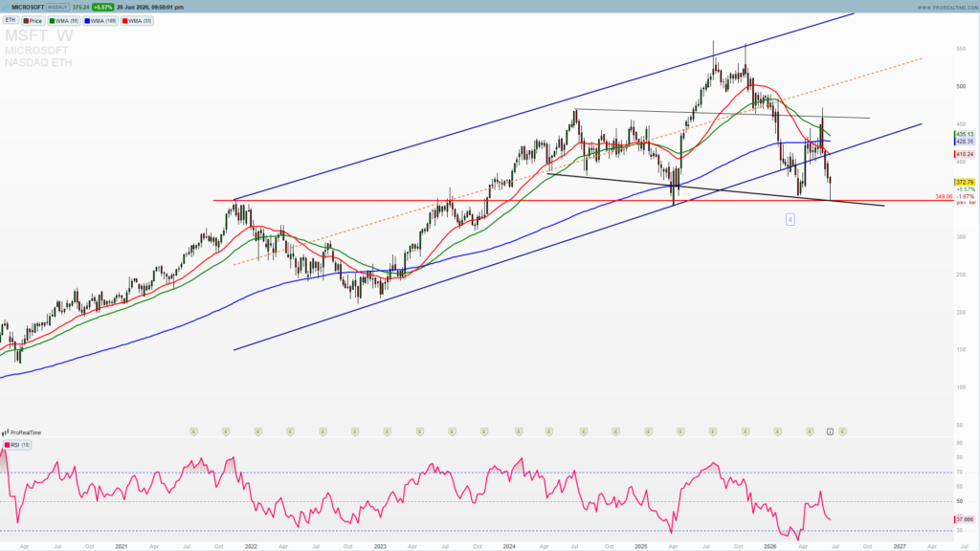Click the yellow 372.79 current price label
Screen dimensions: 980x551
coord(965,183)
